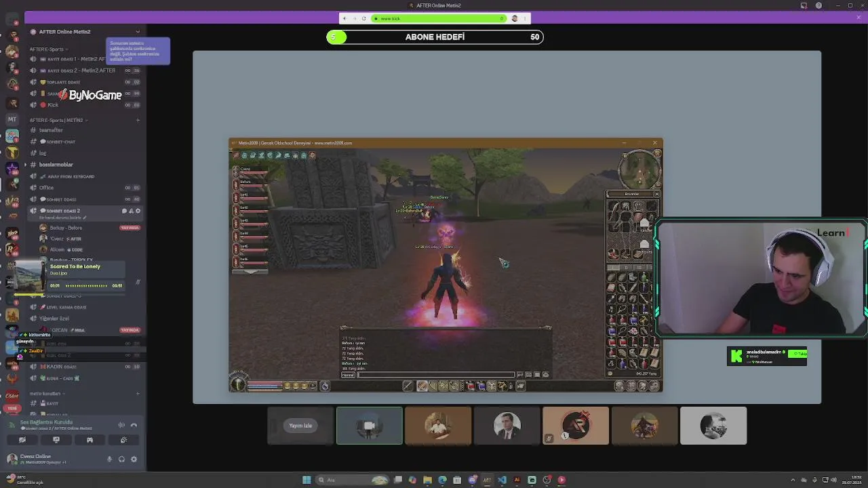
Task: Mute microphone in user panel
Action: coord(109,459)
